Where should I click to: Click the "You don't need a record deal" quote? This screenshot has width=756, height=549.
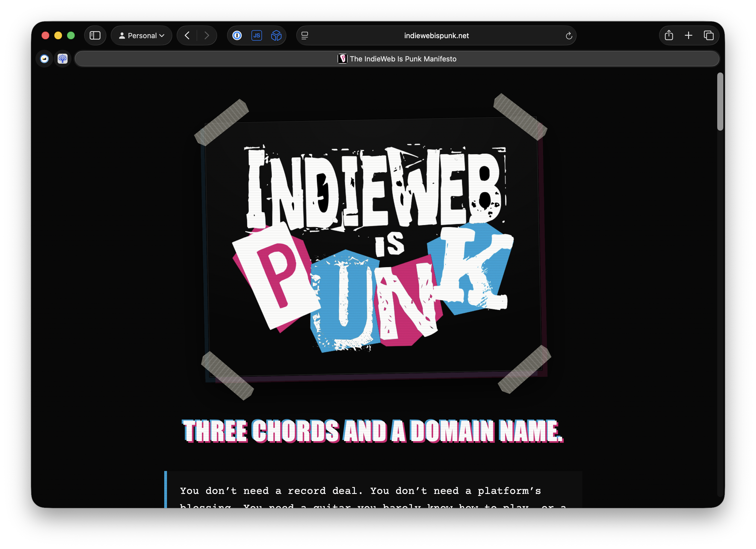point(373,490)
